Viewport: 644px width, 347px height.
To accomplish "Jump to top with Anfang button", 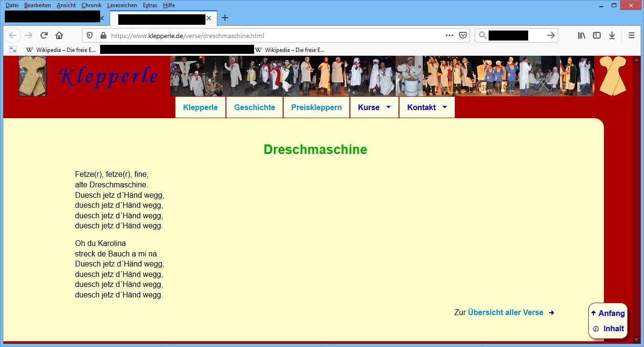I will (608, 313).
